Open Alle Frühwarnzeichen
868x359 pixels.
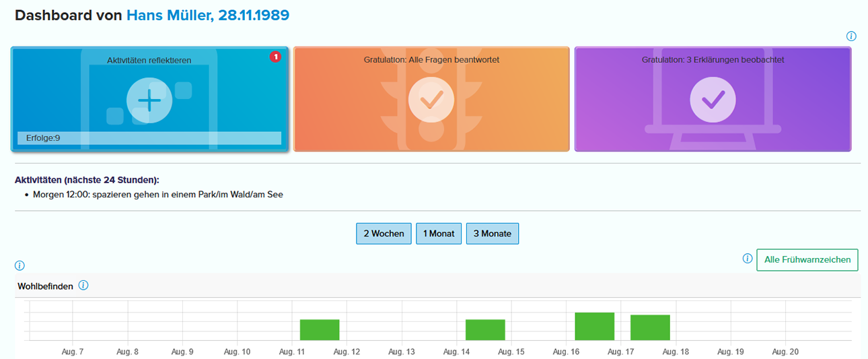click(807, 259)
